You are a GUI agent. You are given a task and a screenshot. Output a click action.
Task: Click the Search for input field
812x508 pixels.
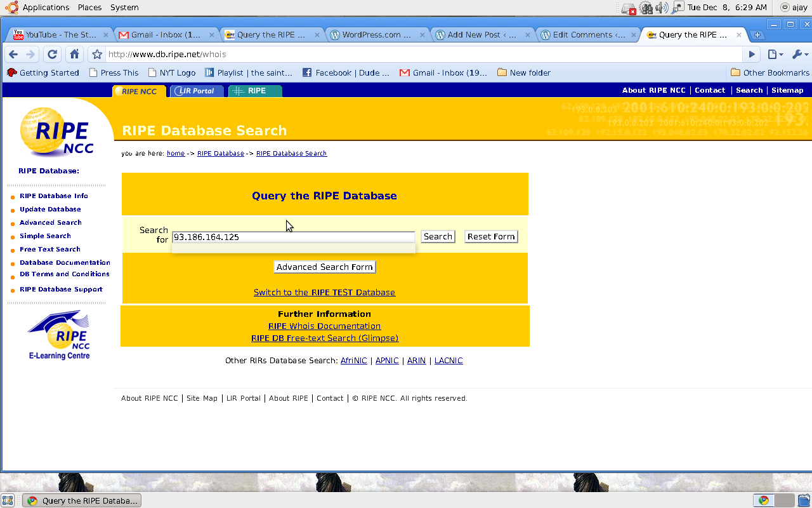point(293,237)
